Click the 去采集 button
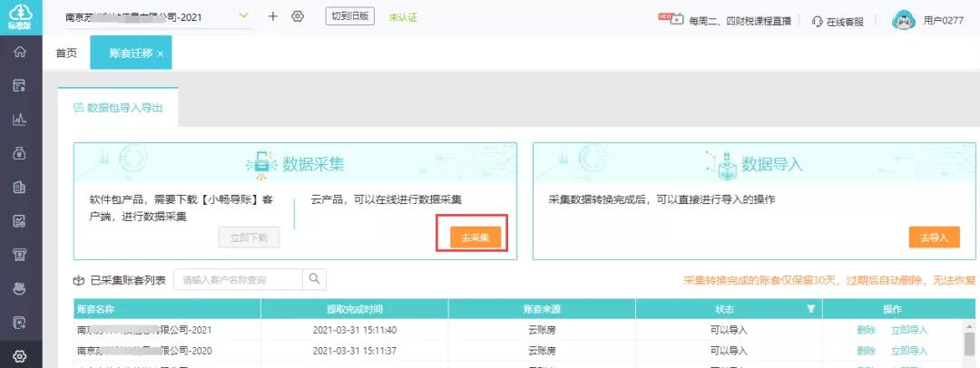The height and width of the screenshot is (368, 980). (475, 237)
